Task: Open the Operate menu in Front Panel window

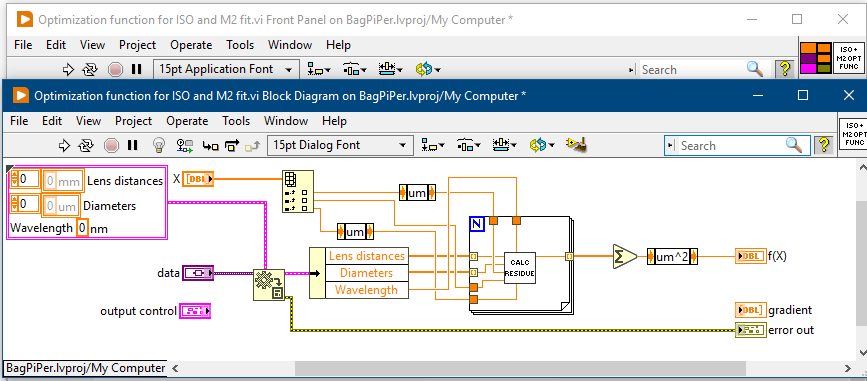Action: pos(191,45)
